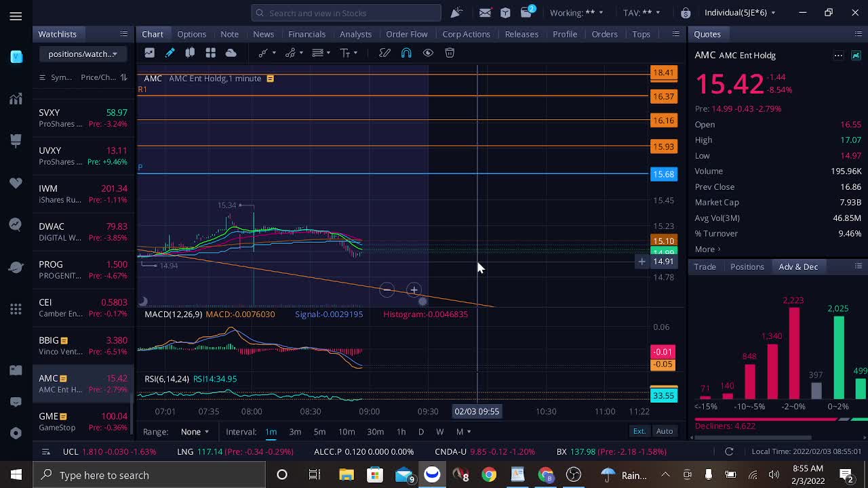Select the 30m interval

(375, 432)
